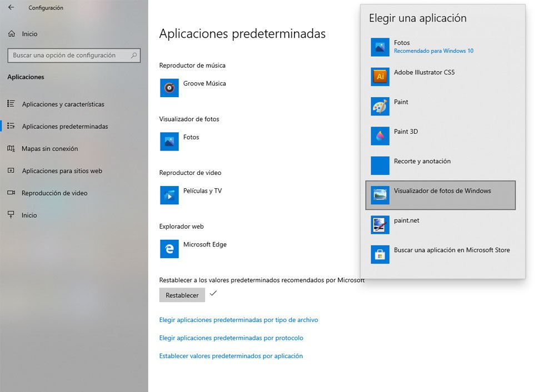The width and height of the screenshot is (539, 392).
Task: Click the Aplicaciones predeterminadas sidebar icon
Action: tap(11, 125)
